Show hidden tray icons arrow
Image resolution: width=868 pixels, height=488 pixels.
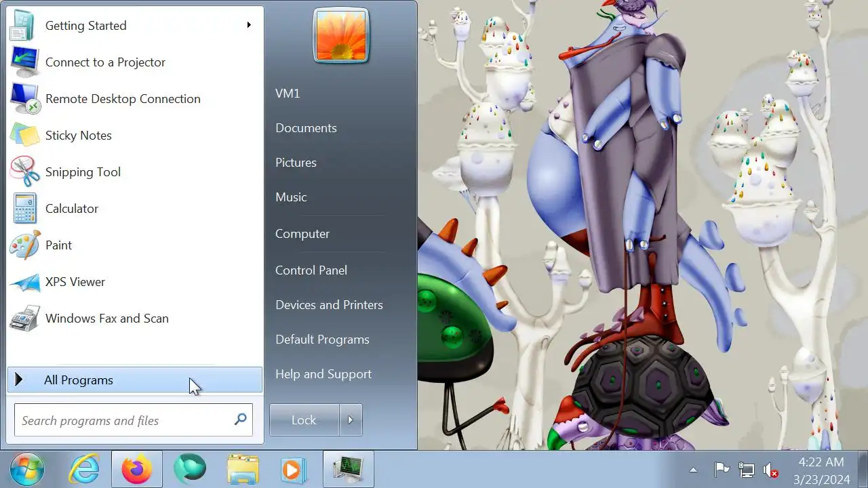693,470
